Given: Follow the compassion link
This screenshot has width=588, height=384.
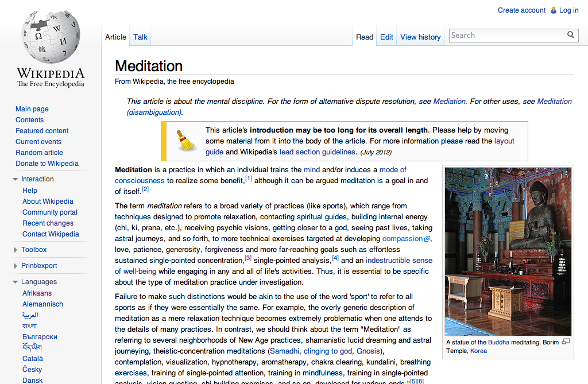Looking at the screenshot, I should [x=402, y=239].
